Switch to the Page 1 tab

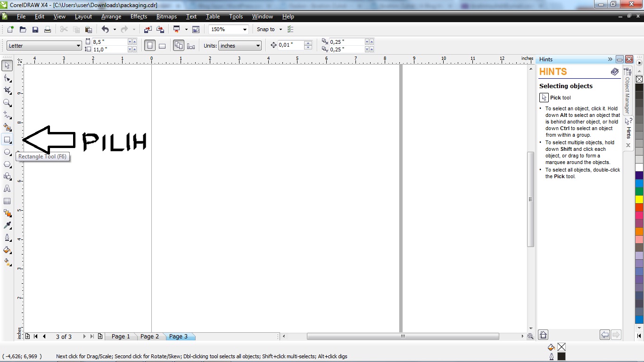[121, 337]
